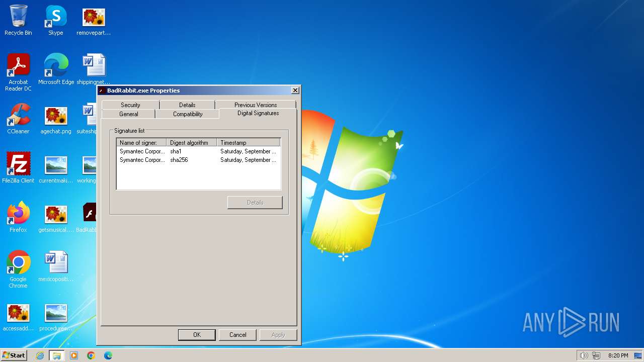The width and height of the screenshot is (644, 362).
Task: Launch Microsoft Edge desktop shortcut
Action: 56,69
